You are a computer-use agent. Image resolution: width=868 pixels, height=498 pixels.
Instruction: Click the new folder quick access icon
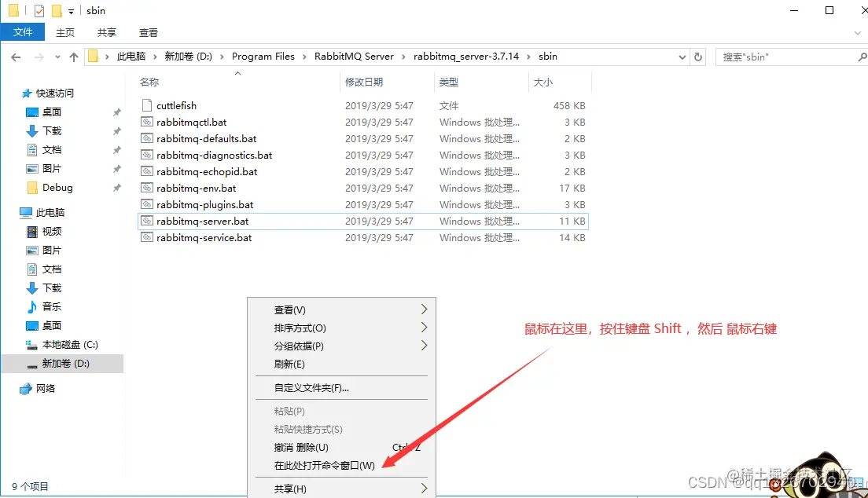click(x=57, y=10)
